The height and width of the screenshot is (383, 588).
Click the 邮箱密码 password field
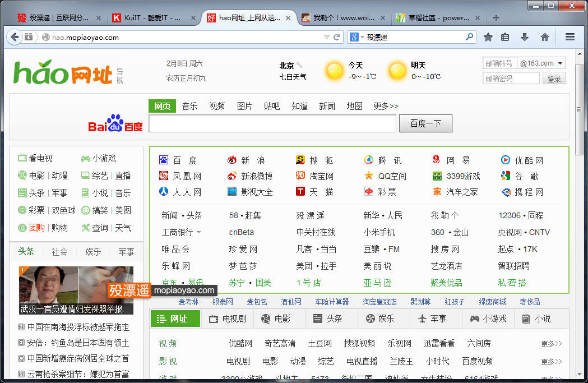pos(511,79)
